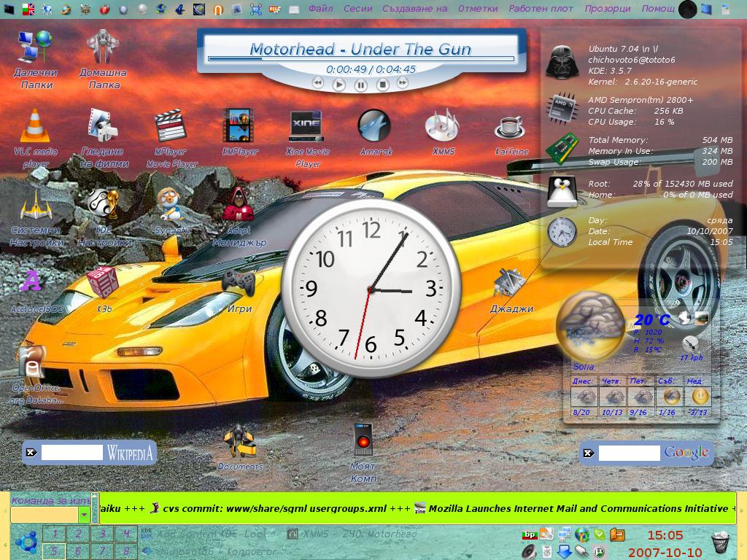The image size is (747, 560).
Task: Seek on the song progress bar
Action: pyautogui.click(x=361, y=59)
